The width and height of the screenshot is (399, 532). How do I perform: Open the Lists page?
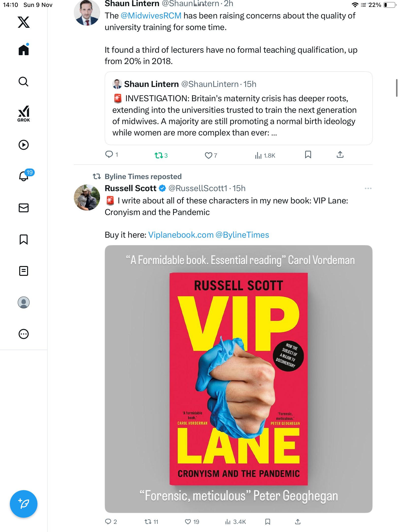24,271
